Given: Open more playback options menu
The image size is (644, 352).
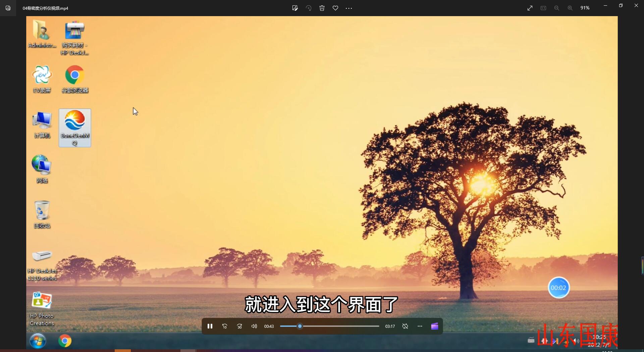Looking at the screenshot, I should (x=420, y=326).
